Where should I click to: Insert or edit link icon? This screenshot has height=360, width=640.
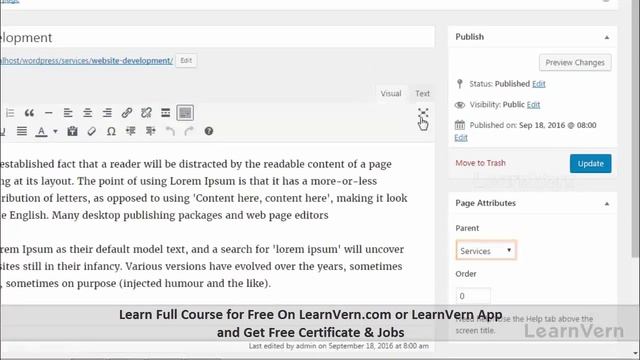pos(127,113)
